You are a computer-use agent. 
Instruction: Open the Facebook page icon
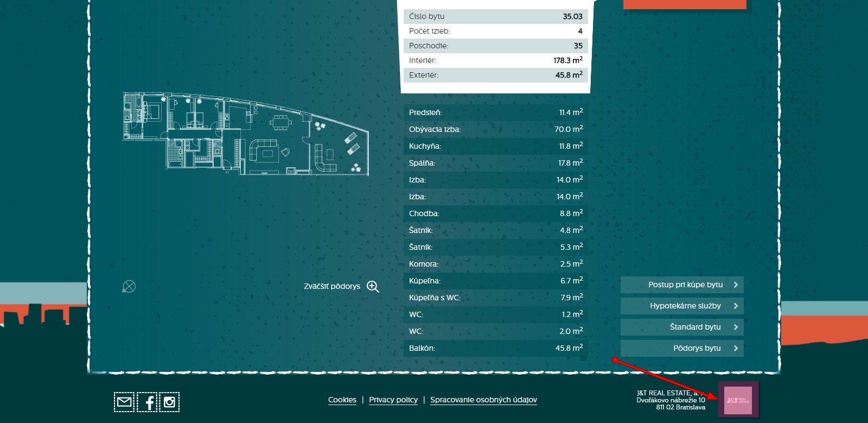pos(147,402)
